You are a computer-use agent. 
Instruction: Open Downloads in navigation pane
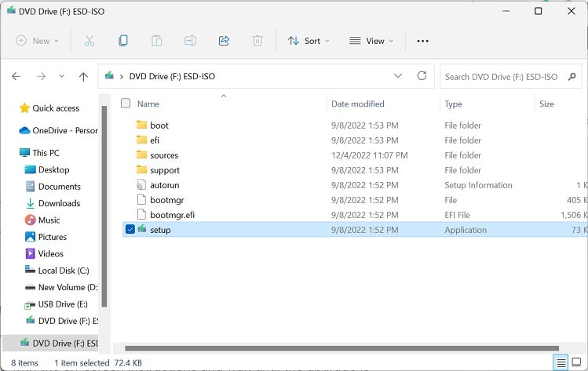tap(53, 203)
